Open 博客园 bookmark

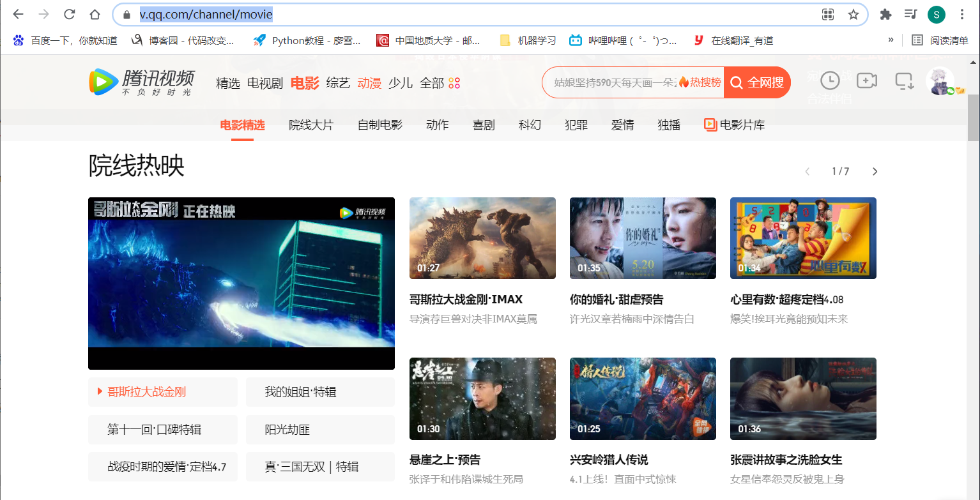point(183,40)
